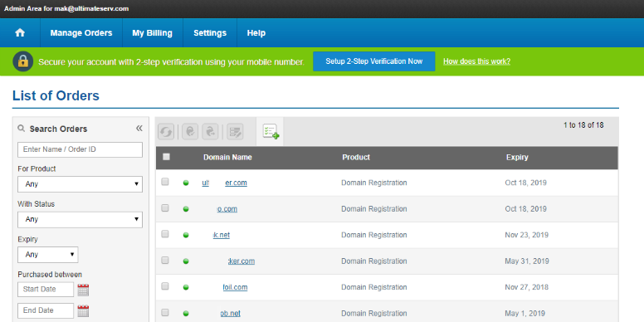Image resolution: width=644 pixels, height=322 pixels.
Task: Click Setup 2-Step Verification Now button
Action: point(374,61)
